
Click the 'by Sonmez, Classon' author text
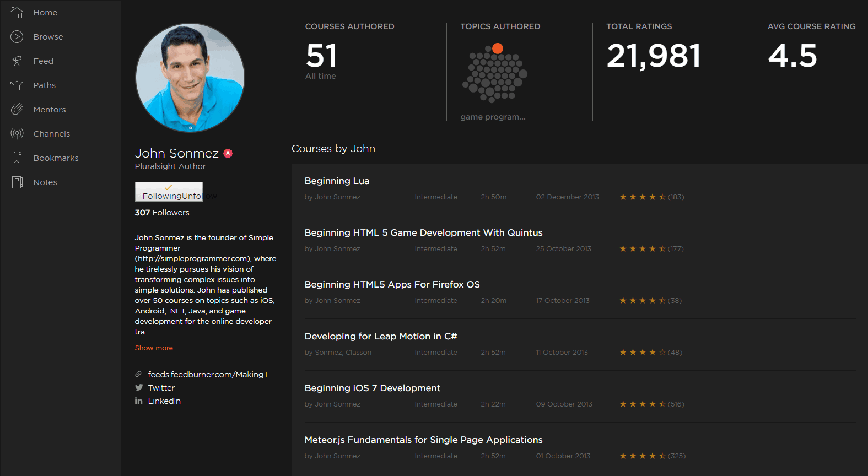338,353
